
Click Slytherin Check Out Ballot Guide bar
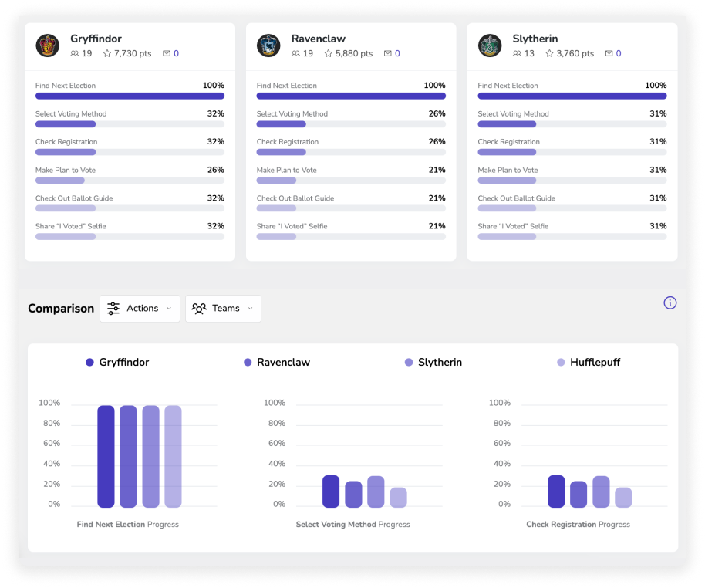pyautogui.click(x=572, y=208)
